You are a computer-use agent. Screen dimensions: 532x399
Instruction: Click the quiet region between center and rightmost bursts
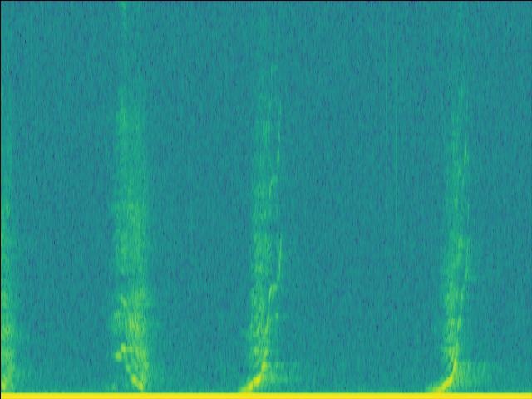coord(362,208)
